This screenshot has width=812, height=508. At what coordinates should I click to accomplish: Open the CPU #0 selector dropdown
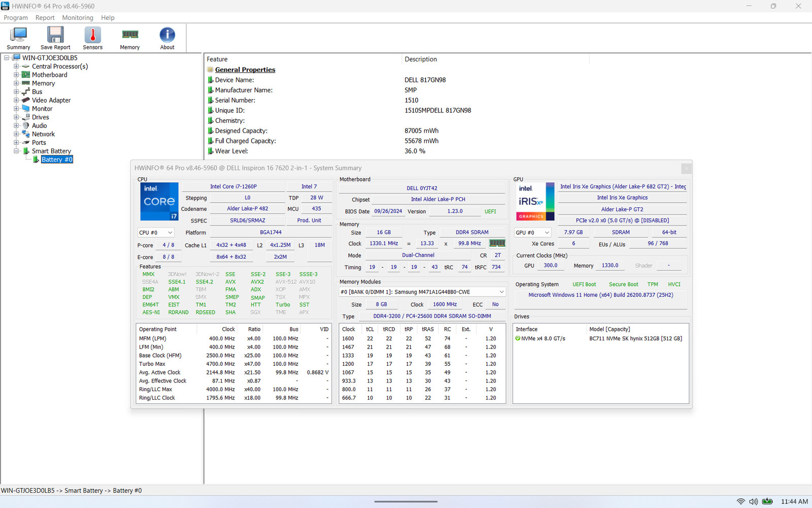point(156,233)
